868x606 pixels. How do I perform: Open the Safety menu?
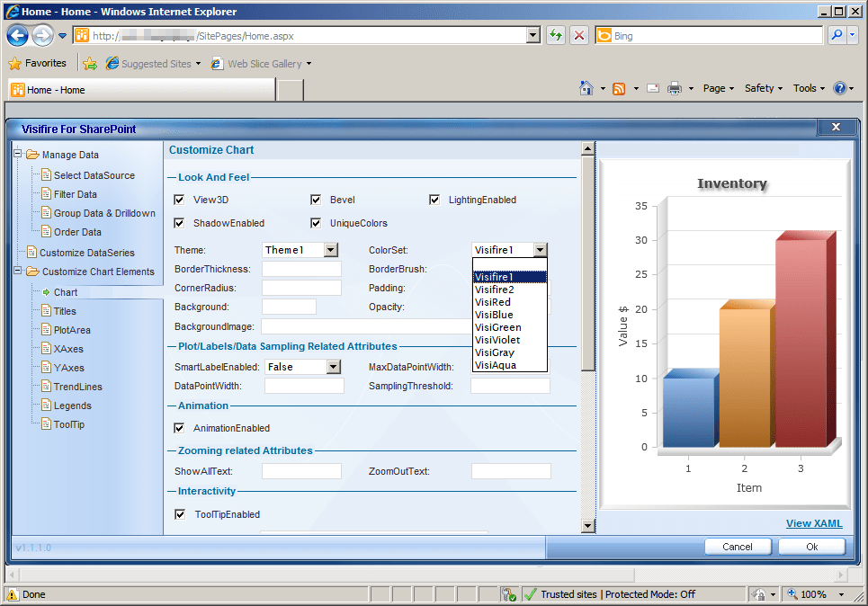[x=761, y=87]
